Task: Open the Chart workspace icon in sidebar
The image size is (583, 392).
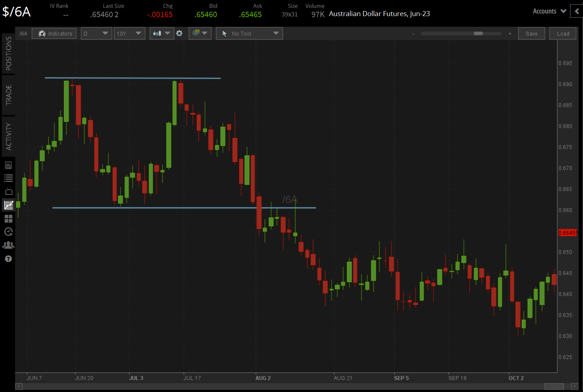Action: tap(8, 205)
